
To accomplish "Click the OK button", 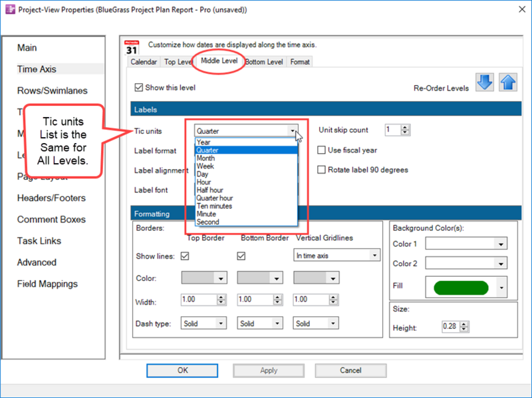I will click(x=182, y=371).
